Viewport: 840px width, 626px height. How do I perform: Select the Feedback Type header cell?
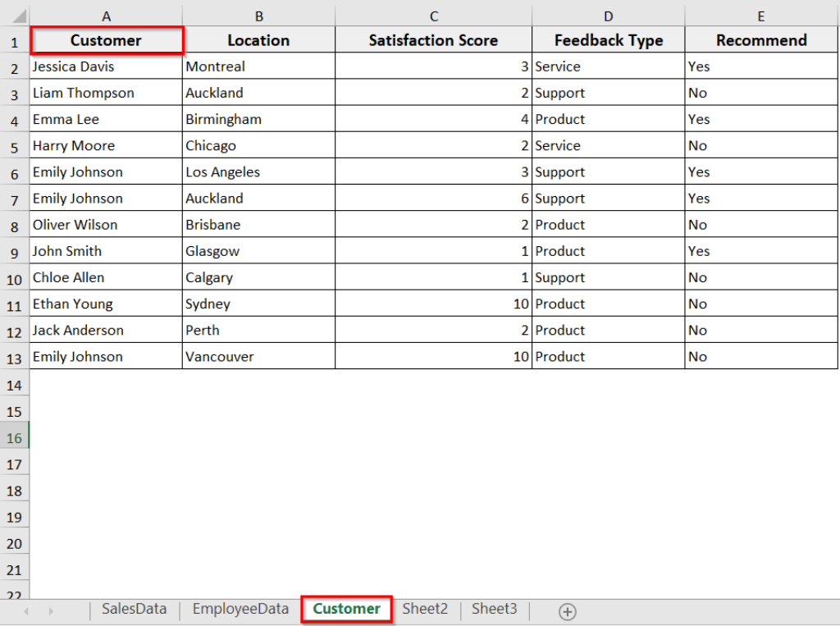(x=608, y=39)
